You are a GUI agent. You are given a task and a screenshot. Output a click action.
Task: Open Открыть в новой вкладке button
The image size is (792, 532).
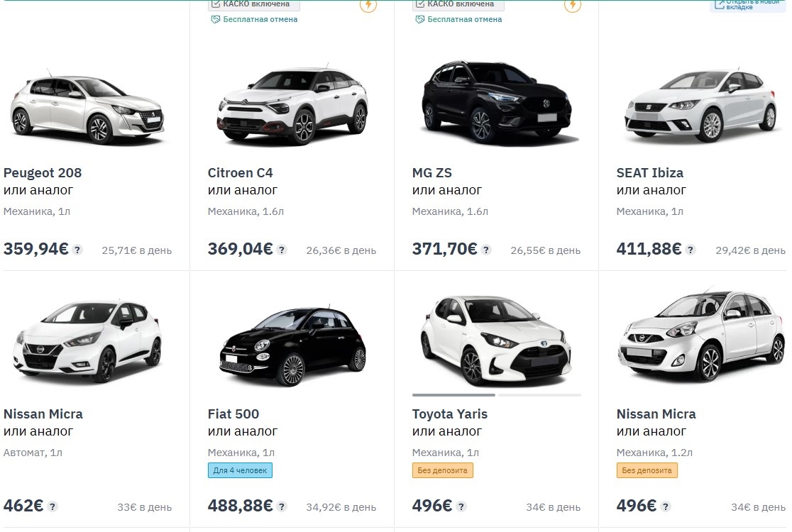point(748,5)
